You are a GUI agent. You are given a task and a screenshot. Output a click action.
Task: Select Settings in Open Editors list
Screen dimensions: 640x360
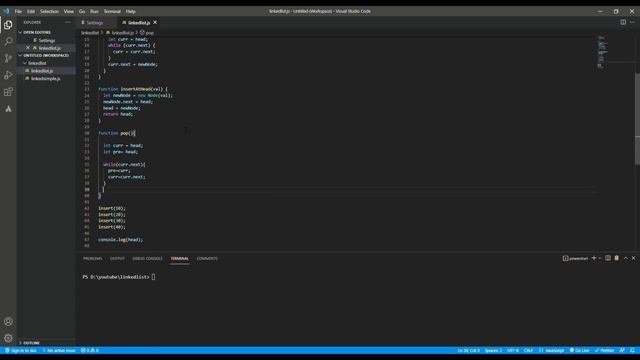click(x=46, y=40)
